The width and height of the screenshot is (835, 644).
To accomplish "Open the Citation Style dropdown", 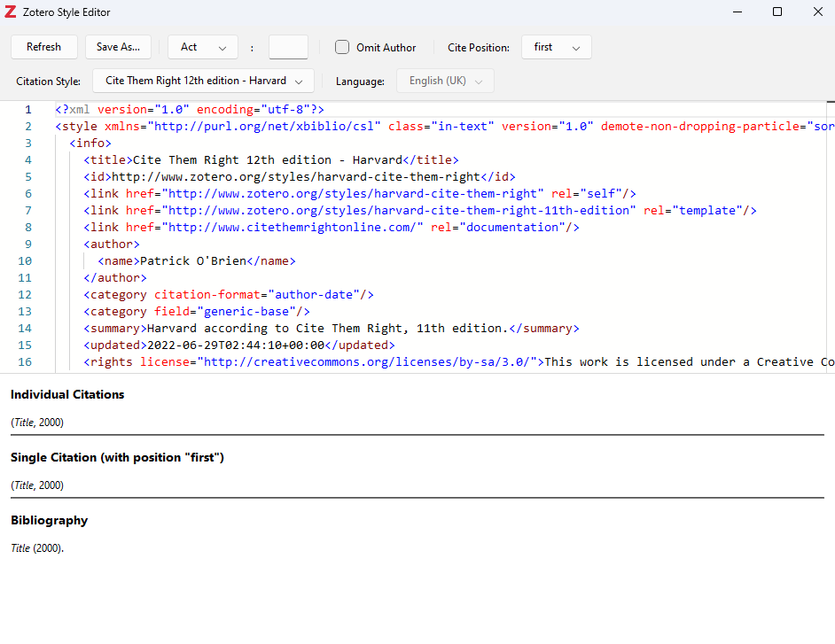I will 203,81.
